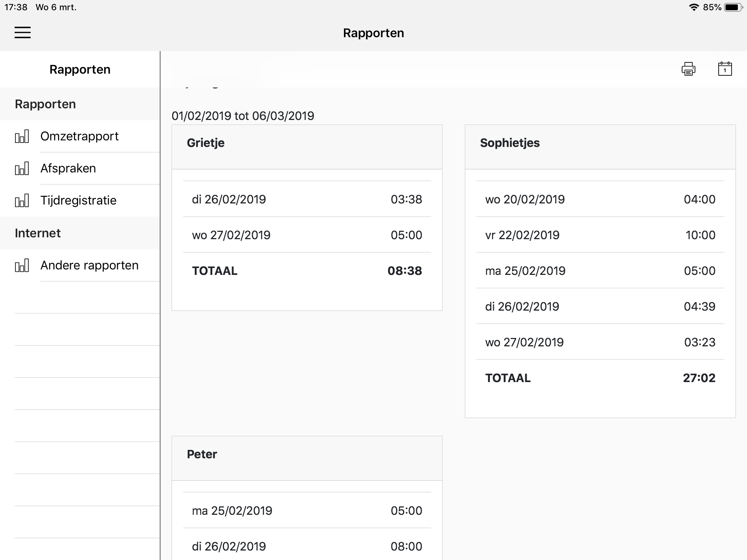Image resolution: width=747 pixels, height=560 pixels.
Task: Click the bar chart icon beside Tijdregistratie
Action: tap(22, 201)
